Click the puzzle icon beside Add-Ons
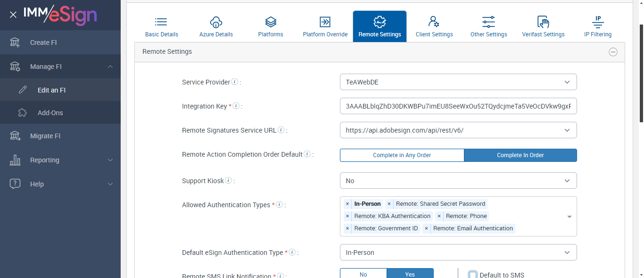The image size is (644, 278). tap(22, 113)
